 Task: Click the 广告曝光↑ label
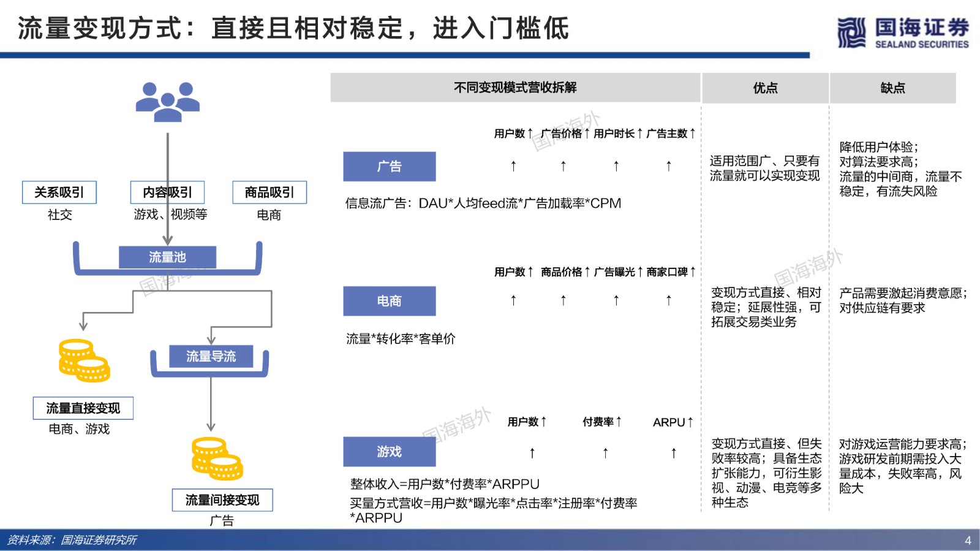pyautogui.click(x=618, y=272)
